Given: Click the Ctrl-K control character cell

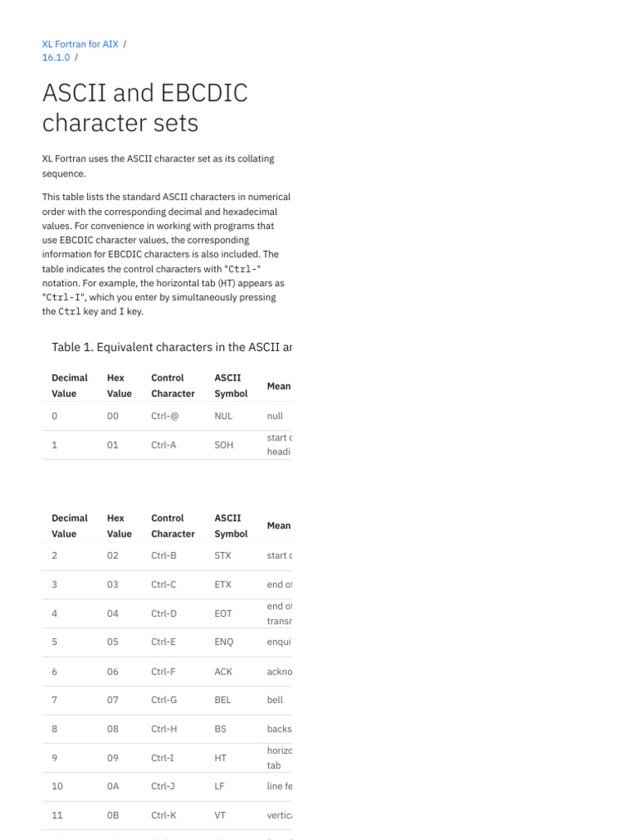Looking at the screenshot, I should tap(164, 815).
